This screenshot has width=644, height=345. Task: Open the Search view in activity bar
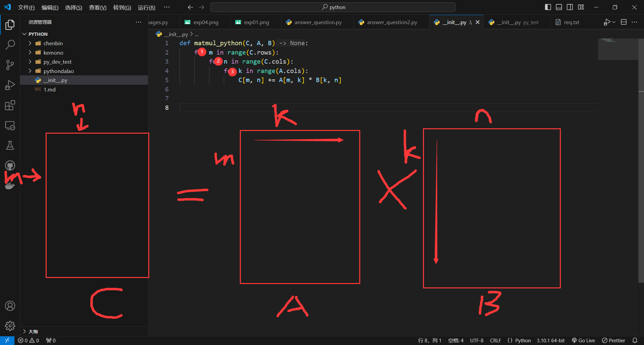pyautogui.click(x=10, y=45)
